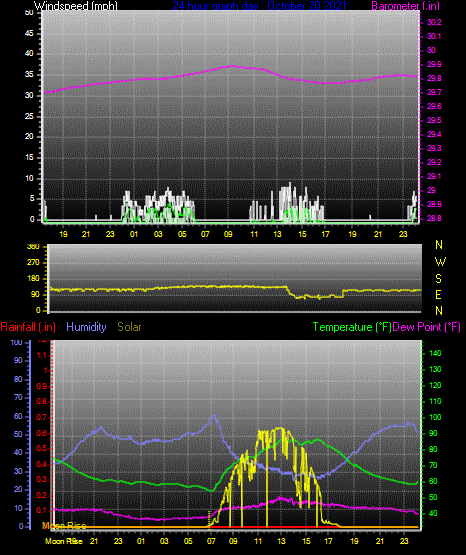
Task: Click the 110 value on temperature axis
Action: click(x=435, y=401)
